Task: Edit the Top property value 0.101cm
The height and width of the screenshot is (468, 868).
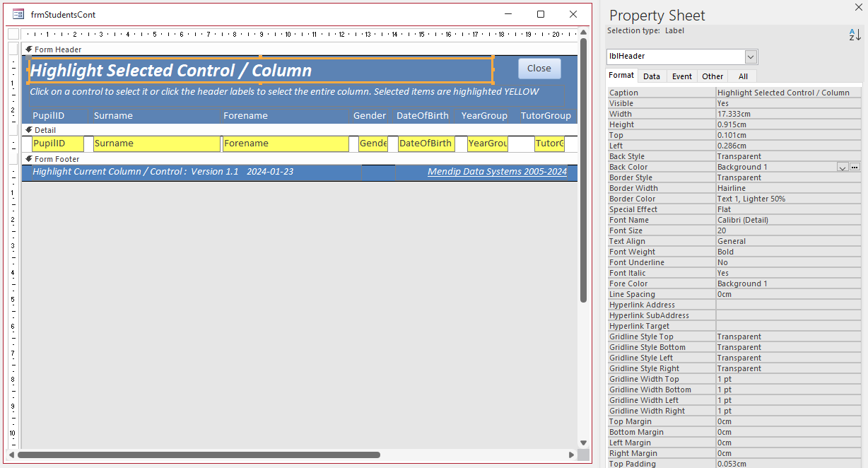Action: point(788,135)
